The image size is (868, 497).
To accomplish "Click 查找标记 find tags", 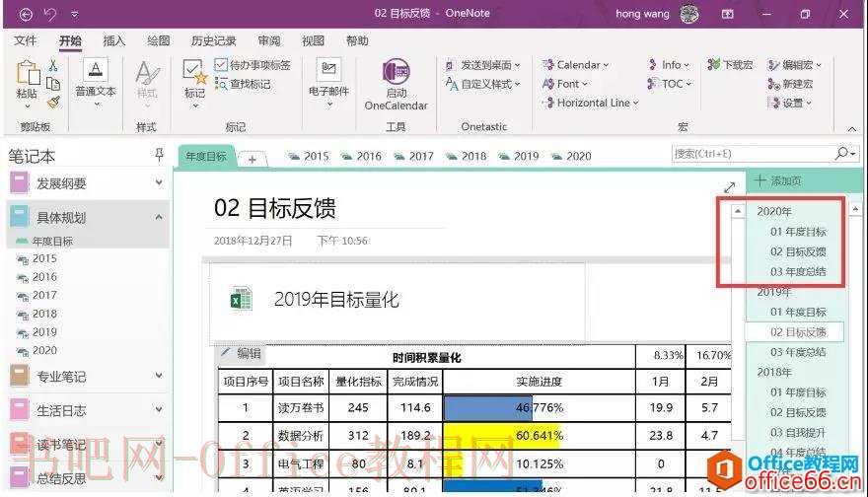I will [243, 84].
